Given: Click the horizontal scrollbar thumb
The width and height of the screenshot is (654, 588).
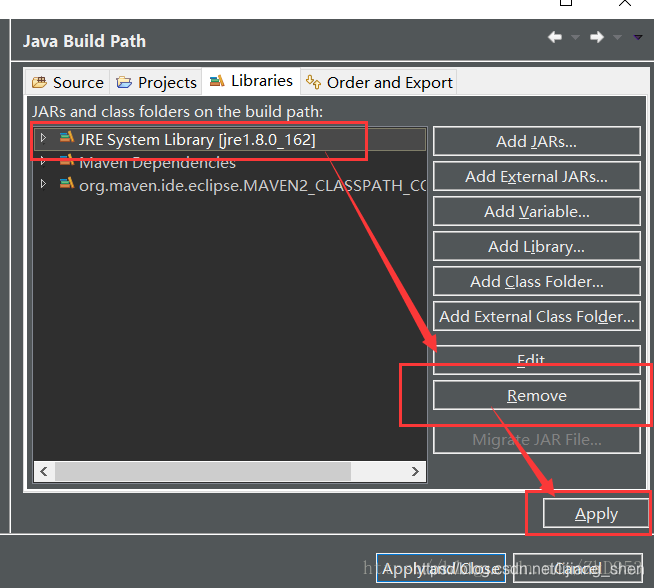Looking at the screenshot, I should tap(203, 472).
